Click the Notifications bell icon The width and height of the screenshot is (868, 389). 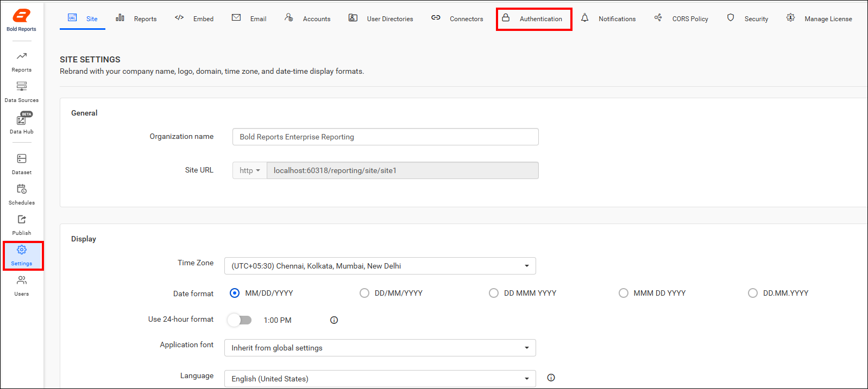pos(584,18)
